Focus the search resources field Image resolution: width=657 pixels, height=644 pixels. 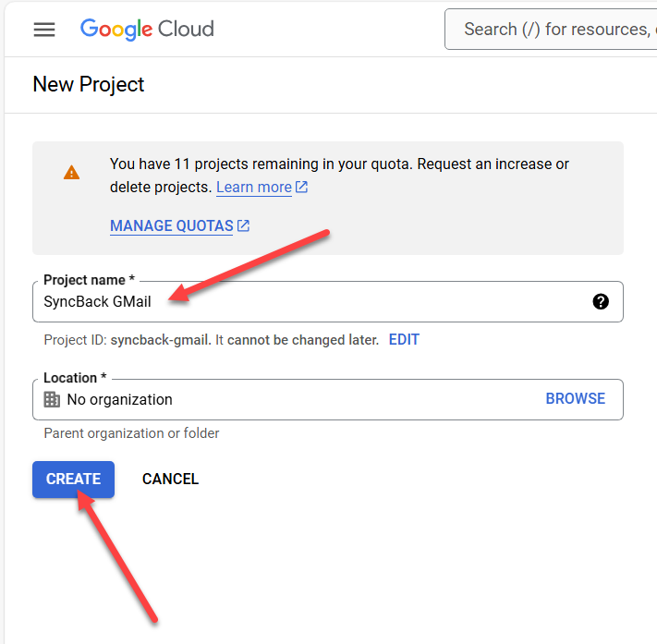coord(554,30)
